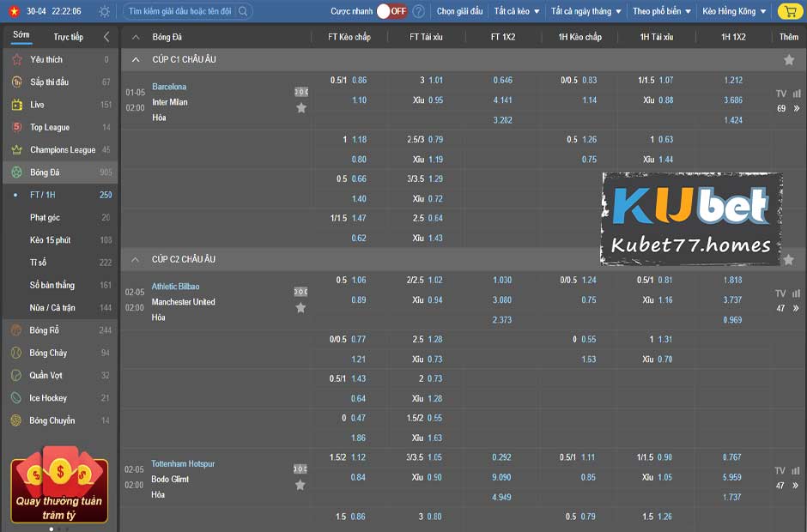The width and height of the screenshot is (807, 532).
Task: Pick Tottenham FT 1X2 odds 9.090
Action: [502, 477]
